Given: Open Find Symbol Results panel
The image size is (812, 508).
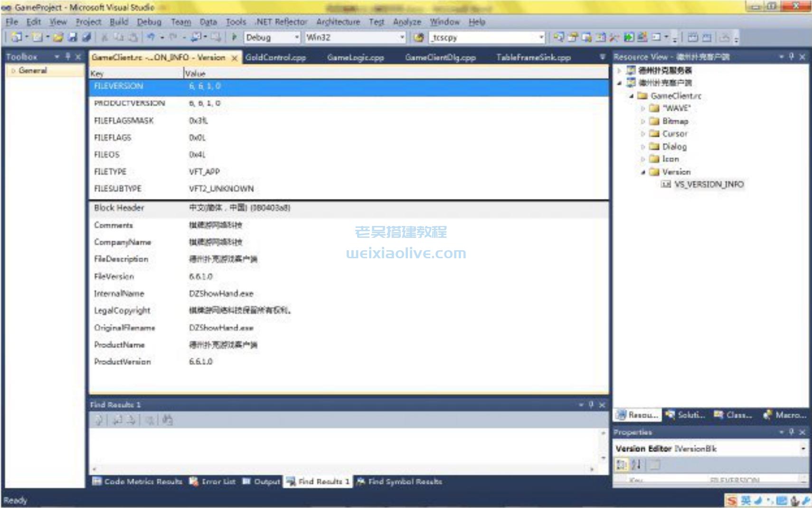Looking at the screenshot, I should pos(401,481).
